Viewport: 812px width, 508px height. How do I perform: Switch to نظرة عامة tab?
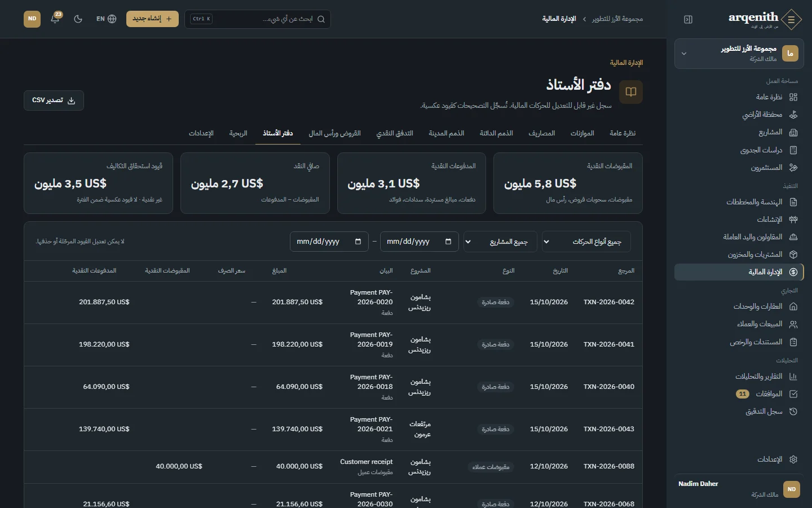pyautogui.click(x=623, y=133)
